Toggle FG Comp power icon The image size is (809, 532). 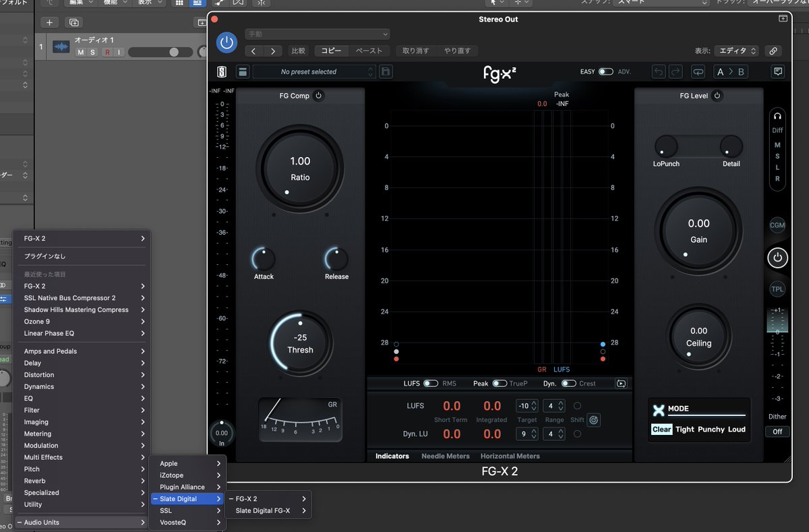[319, 96]
